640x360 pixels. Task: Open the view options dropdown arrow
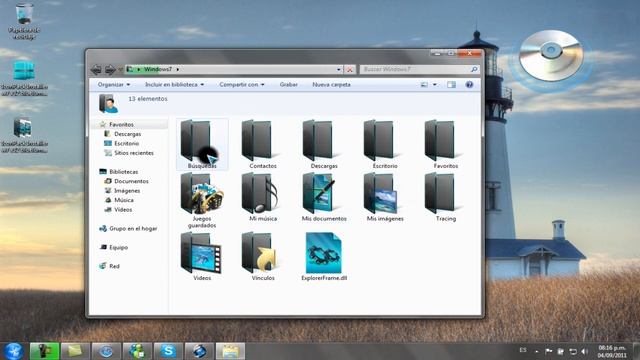(x=435, y=84)
